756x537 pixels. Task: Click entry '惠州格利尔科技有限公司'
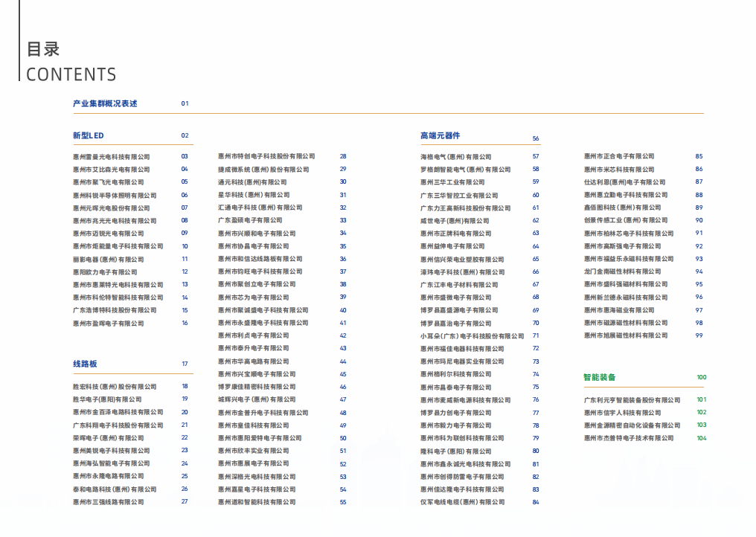(456, 375)
